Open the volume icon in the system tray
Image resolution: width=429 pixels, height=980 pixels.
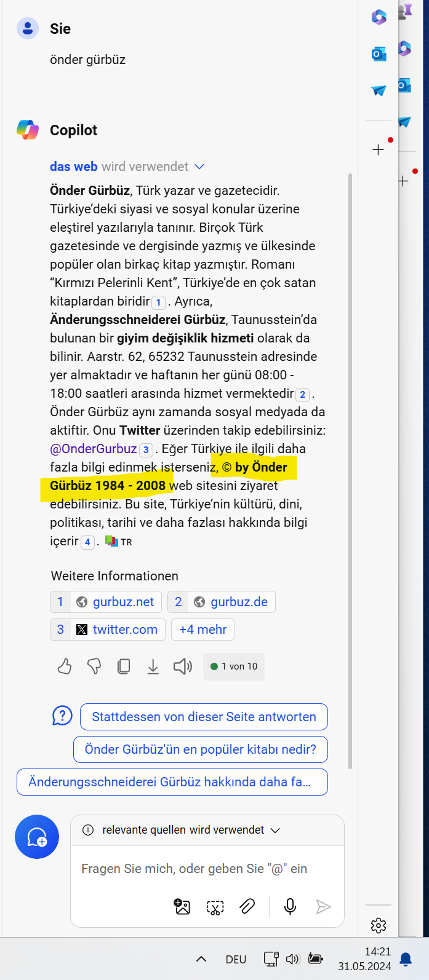pyautogui.click(x=293, y=959)
